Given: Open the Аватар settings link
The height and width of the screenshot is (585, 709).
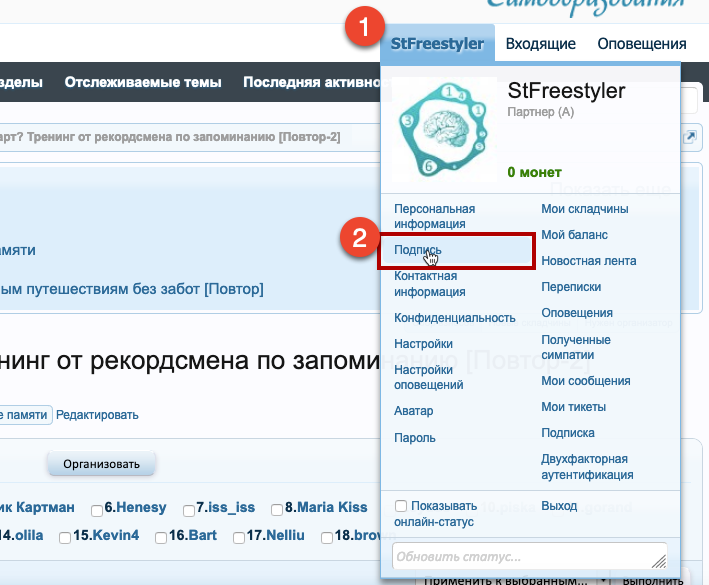Looking at the screenshot, I should pos(413,411).
